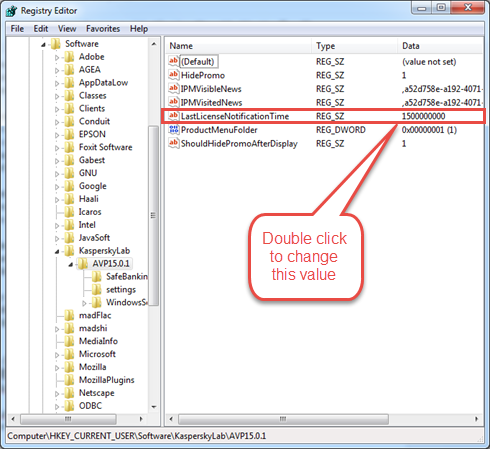
Task: Expand the Adobe tree node
Action: click(57, 58)
